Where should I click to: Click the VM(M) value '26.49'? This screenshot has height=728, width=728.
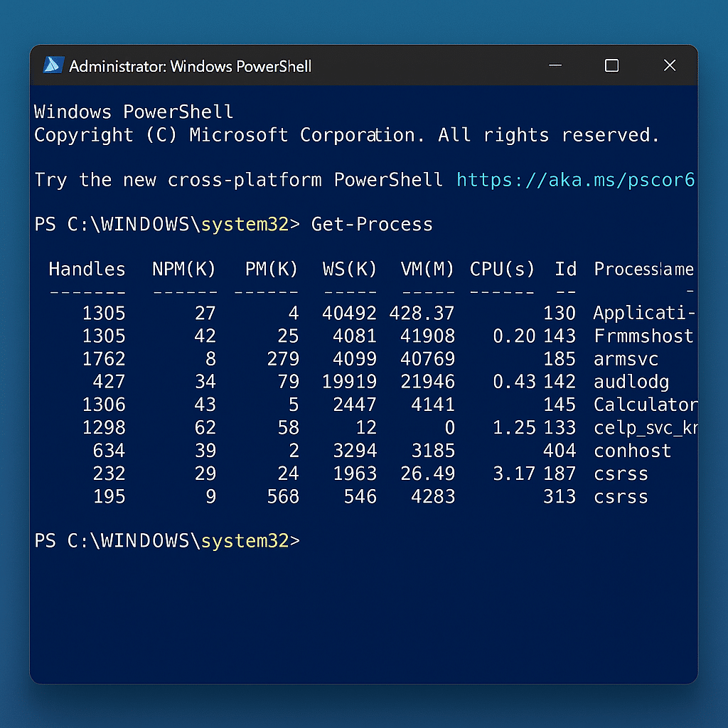427,473
